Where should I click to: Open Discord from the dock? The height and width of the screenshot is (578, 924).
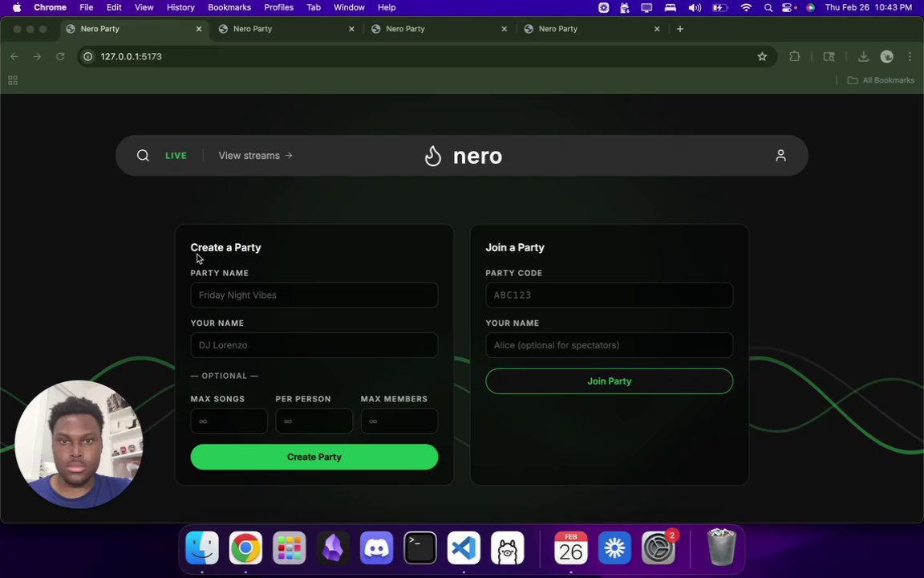point(376,548)
